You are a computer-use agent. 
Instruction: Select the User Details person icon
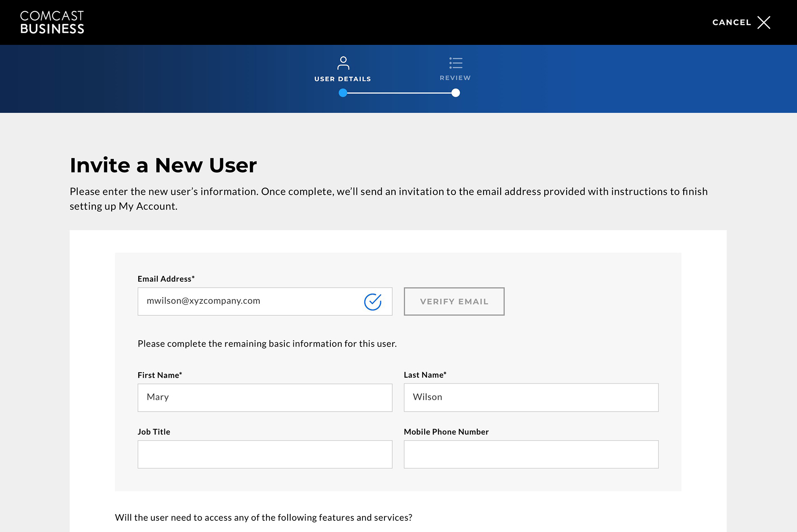(343, 63)
